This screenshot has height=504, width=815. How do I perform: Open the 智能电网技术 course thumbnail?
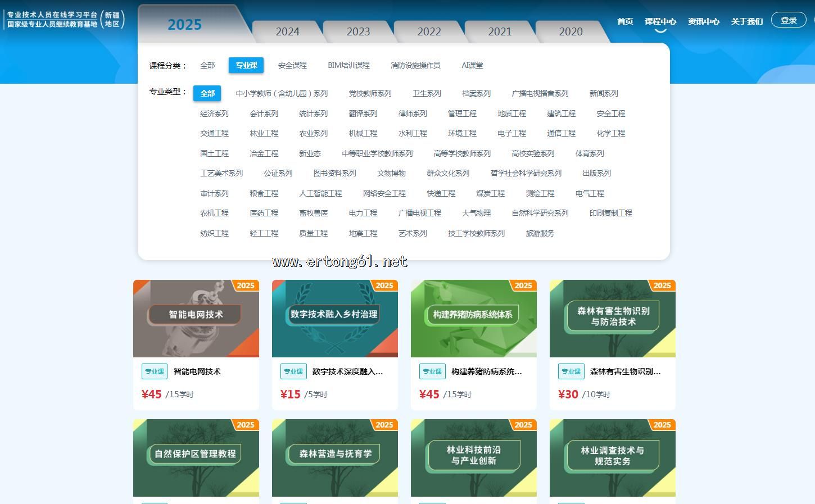coord(196,319)
